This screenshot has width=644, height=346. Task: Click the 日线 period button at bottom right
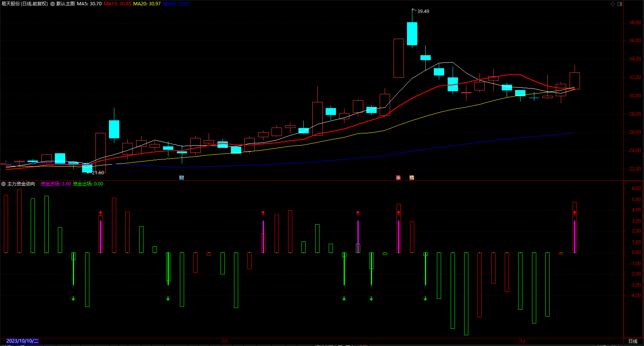(x=633, y=341)
